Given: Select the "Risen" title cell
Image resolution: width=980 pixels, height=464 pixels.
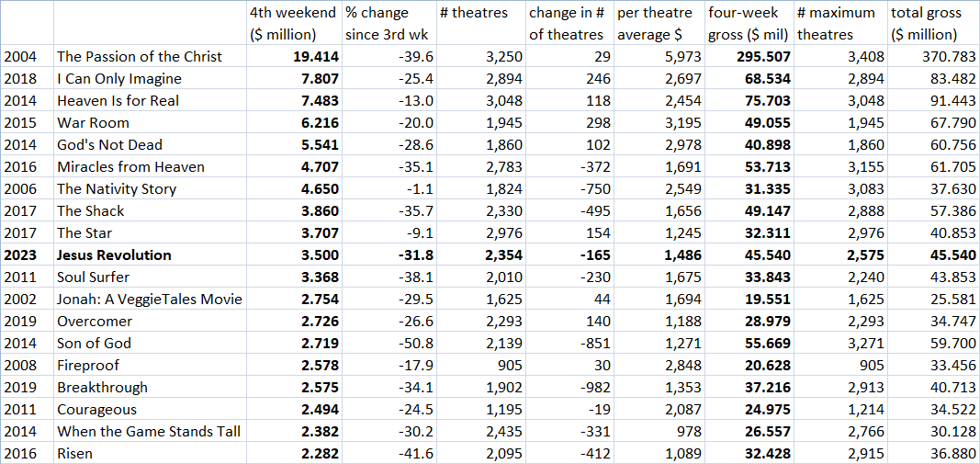Looking at the screenshot, I should click(x=150, y=453).
